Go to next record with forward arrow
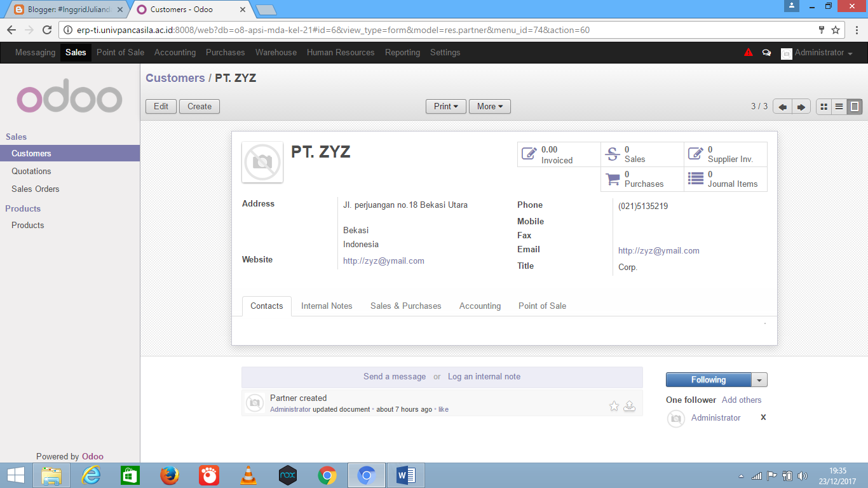868x488 pixels. 801,107
